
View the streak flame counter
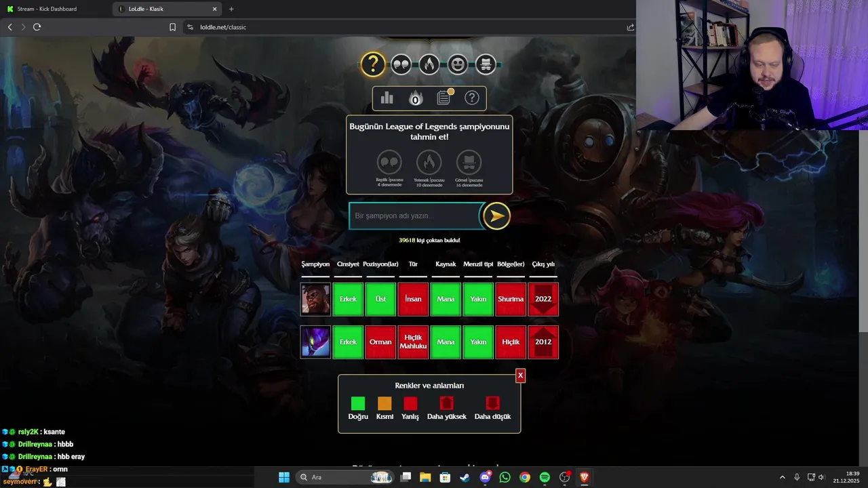(x=416, y=99)
